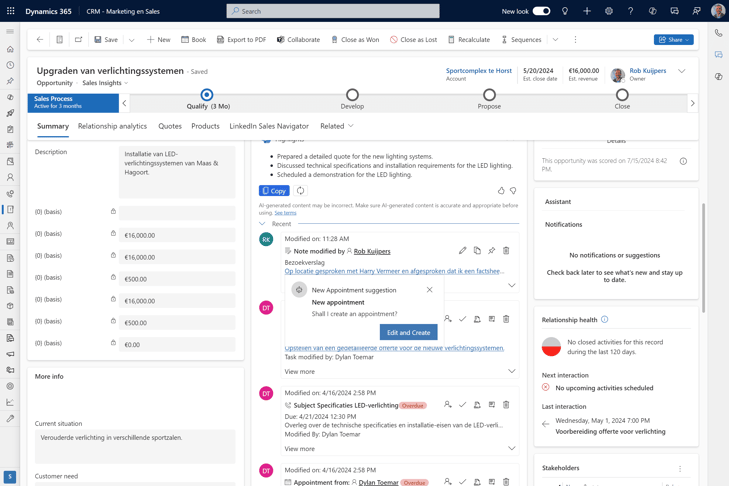Screen dimensions: 729x486
Task: Switch to the Products tab
Action: [205, 126]
